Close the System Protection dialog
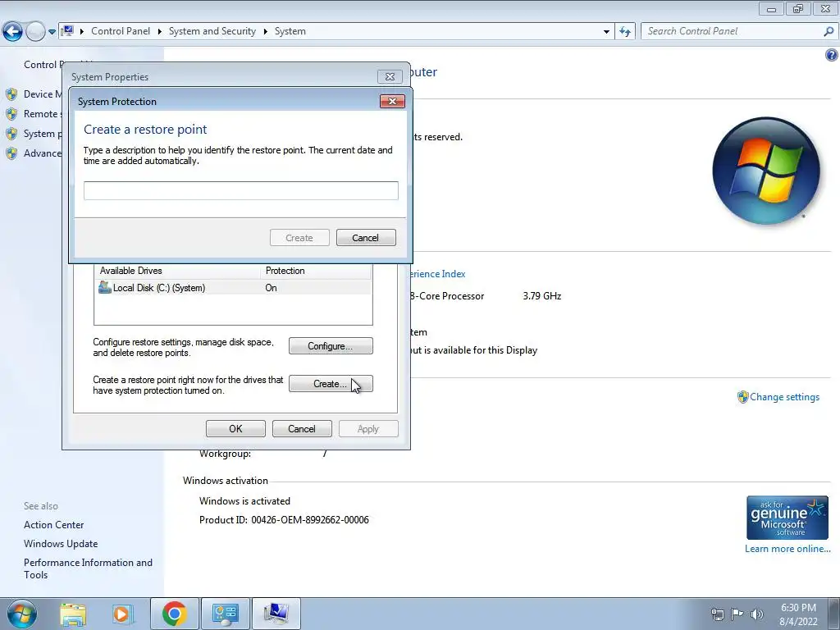 (392, 101)
